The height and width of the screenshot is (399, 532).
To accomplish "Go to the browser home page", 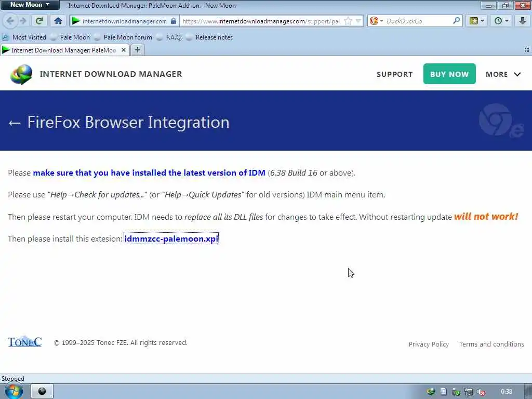I will pyautogui.click(x=58, y=21).
